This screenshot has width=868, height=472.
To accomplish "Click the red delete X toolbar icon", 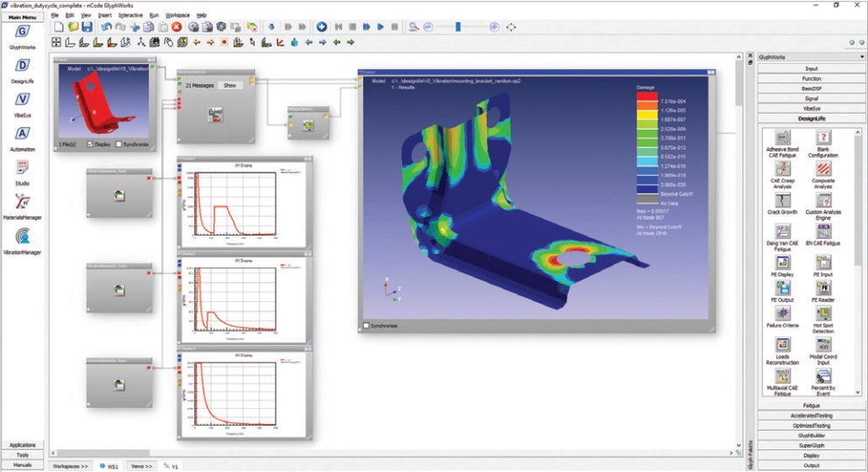I will (x=177, y=26).
